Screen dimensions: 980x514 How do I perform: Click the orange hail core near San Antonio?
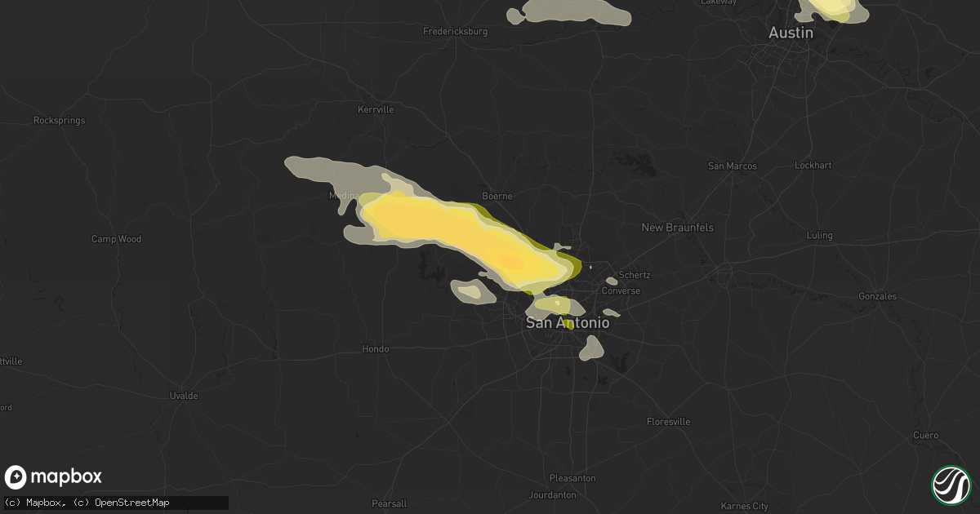(x=510, y=262)
